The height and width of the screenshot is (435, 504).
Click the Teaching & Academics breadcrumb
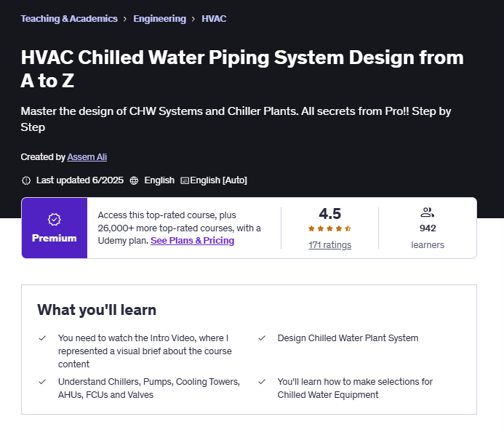(69, 19)
